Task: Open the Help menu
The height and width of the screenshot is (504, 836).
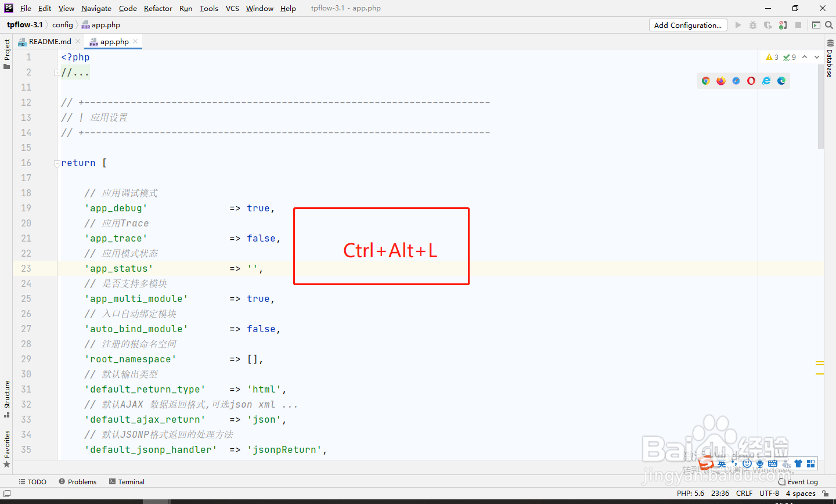Action: coord(288,8)
